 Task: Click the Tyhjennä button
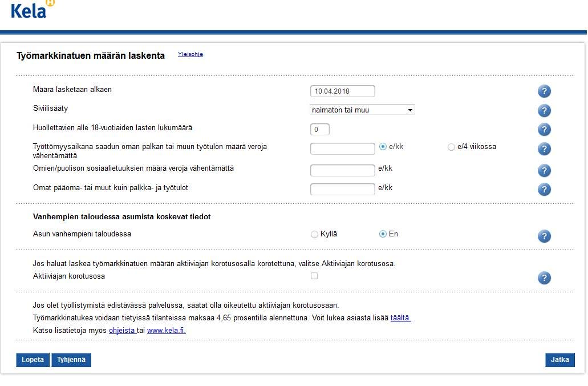pos(71,360)
